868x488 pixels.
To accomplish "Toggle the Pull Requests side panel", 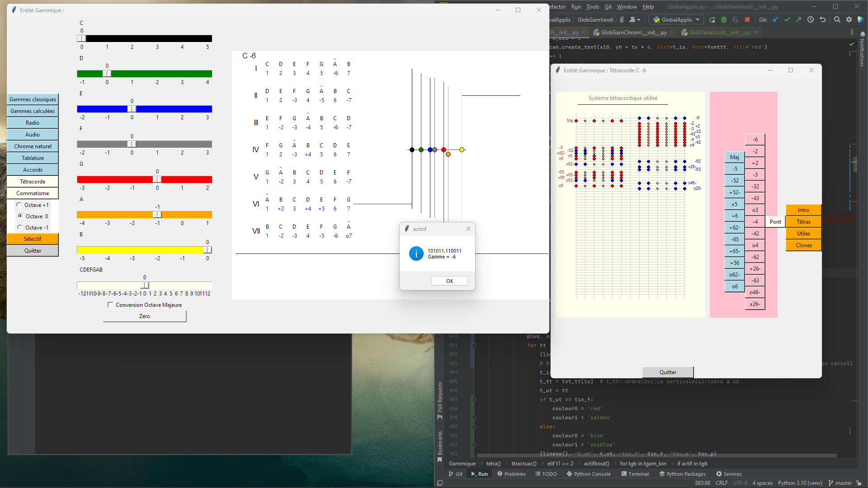I will 440,401.
